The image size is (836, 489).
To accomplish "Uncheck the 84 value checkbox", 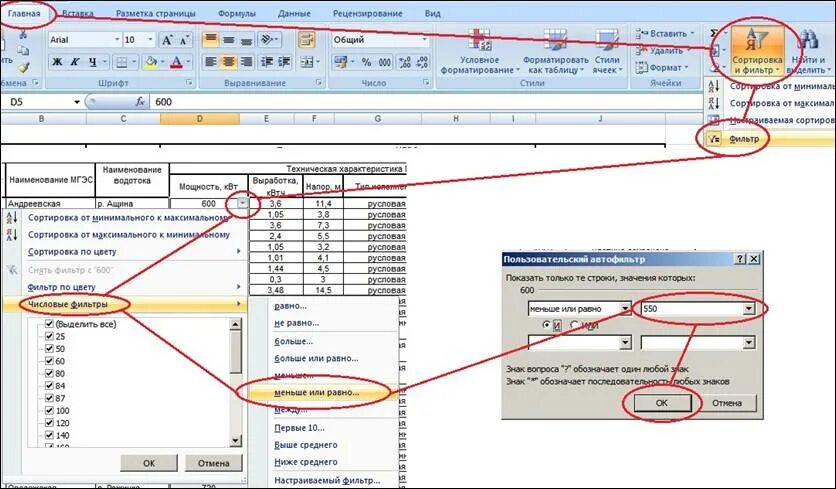I will click(x=50, y=386).
